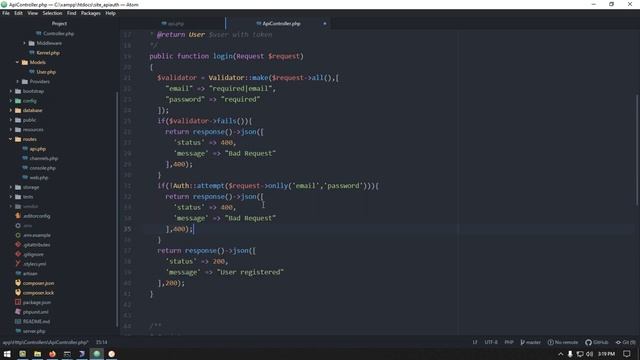Click the Project panel header
Viewport: 640px width, 360px height.
pyautogui.click(x=59, y=24)
